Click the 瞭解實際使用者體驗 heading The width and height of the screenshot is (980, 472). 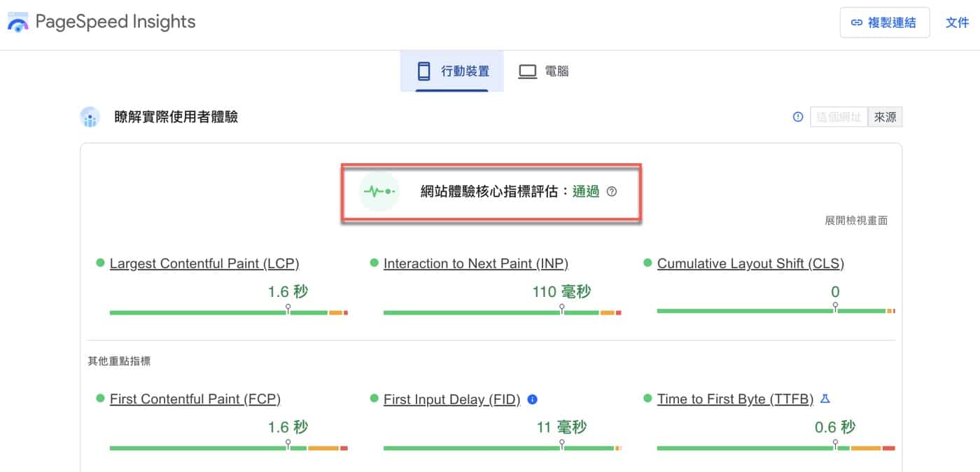tap(176, 117)
